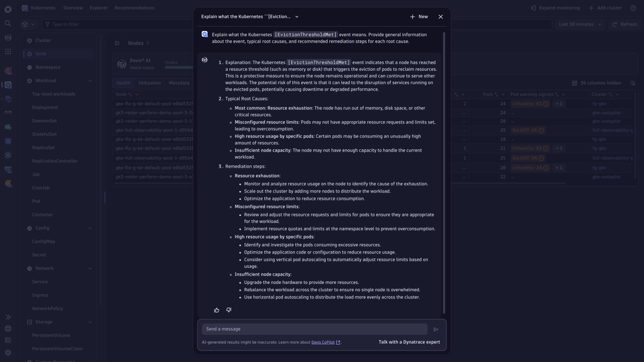Sort by the Cluster column header
The width and height of the screenshot is (644, 362).
pos(599,95)
